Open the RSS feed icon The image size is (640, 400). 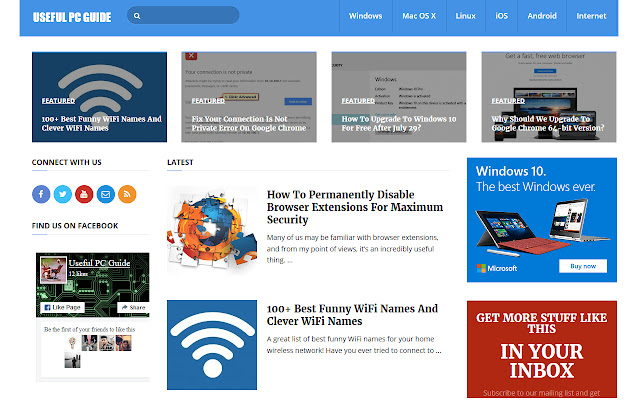[127, 194]
